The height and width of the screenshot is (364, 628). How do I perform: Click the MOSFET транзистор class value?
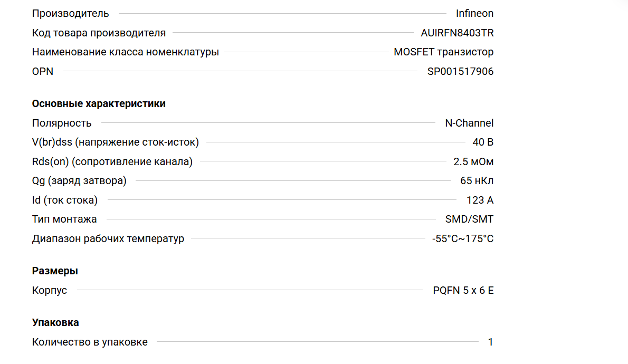pos(443,52)
